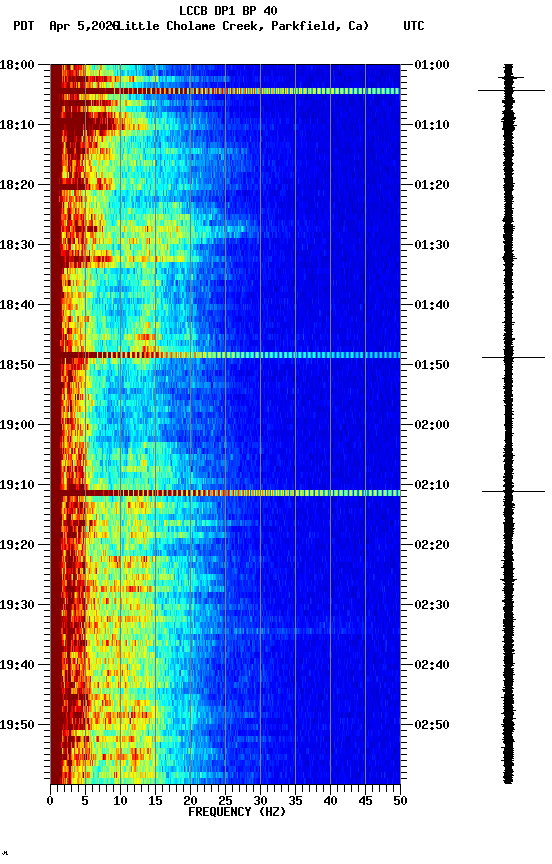This screenshot has width=552, height=864.
Task: Click the 19:50 PDT time label
Action: [x=17, y=725]
